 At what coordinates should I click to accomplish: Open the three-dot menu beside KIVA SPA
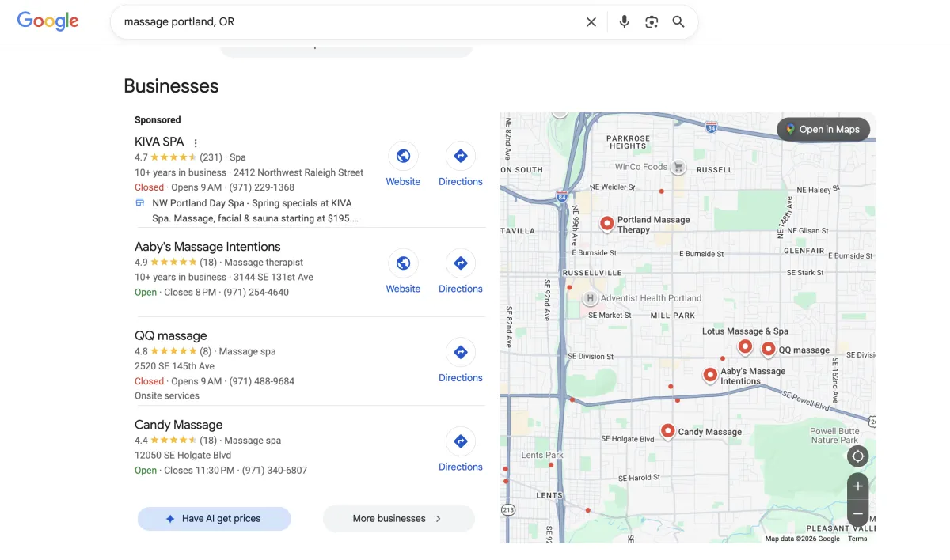click(195, 141)
